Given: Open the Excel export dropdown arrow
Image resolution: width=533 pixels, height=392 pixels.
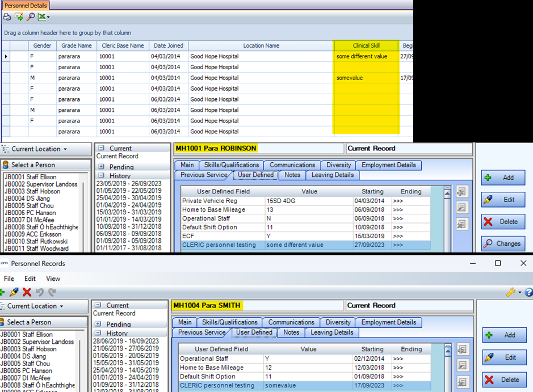Looking at the screenshot, I should click(48, 17).
